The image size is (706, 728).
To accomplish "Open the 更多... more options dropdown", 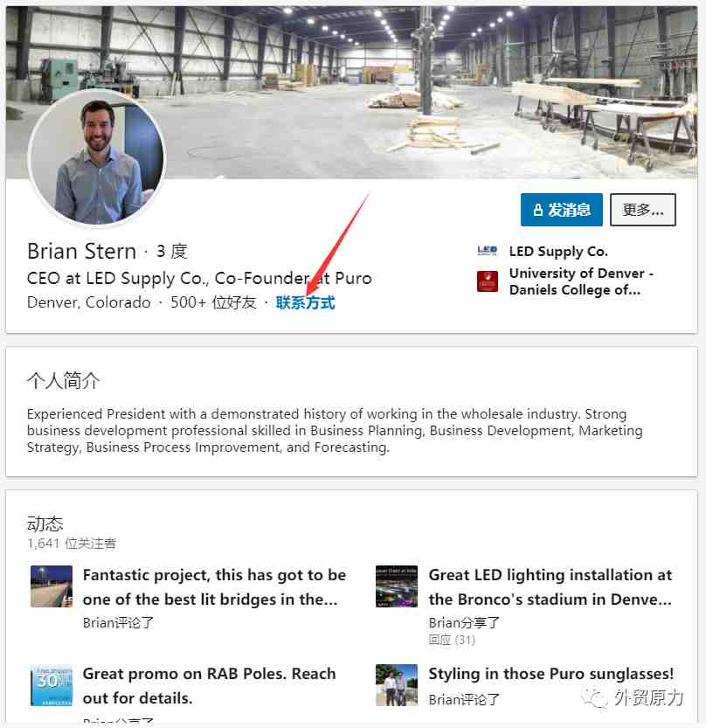I will (642, 210).
